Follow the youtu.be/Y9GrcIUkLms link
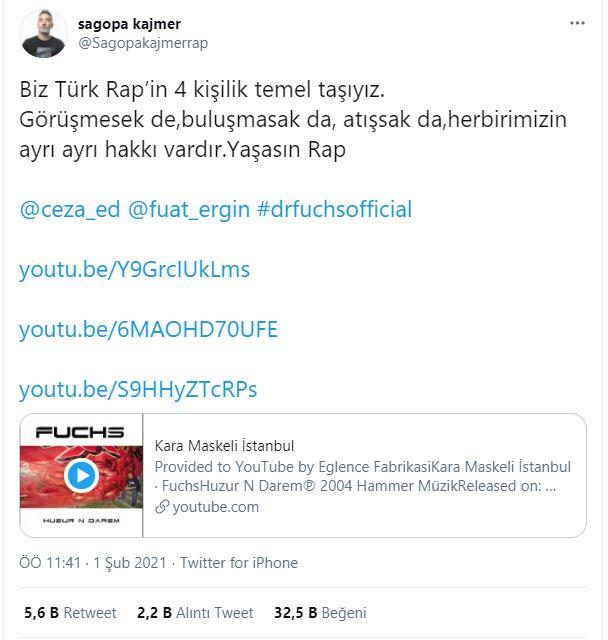The width and height of the screenshot is (608, 640). 134,269
